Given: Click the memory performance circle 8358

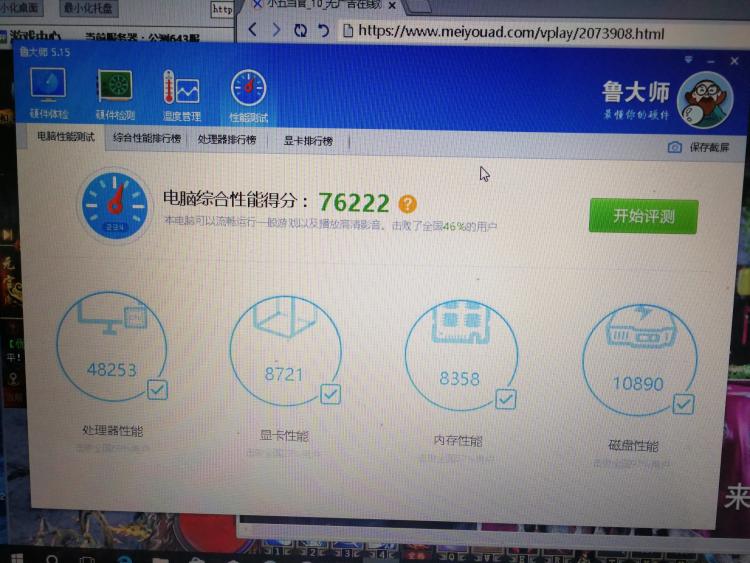Looking at the screenshot, I should pos(461,355).
